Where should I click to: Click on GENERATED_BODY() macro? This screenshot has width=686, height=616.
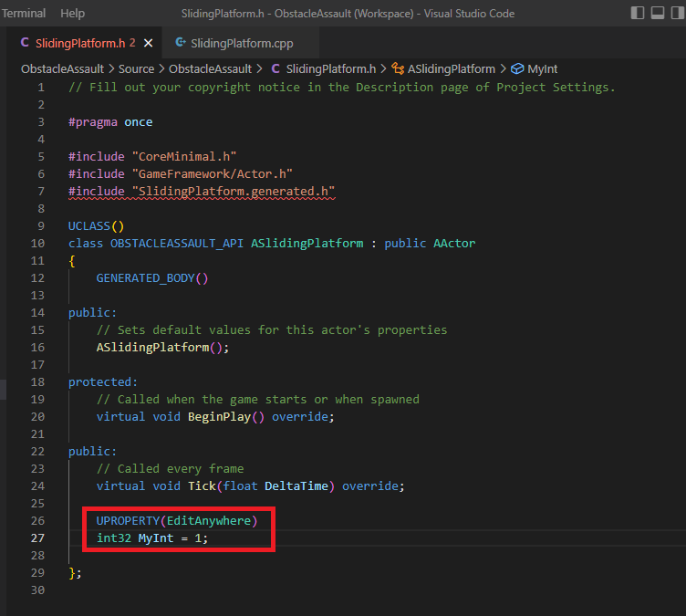tap(152, 278)
